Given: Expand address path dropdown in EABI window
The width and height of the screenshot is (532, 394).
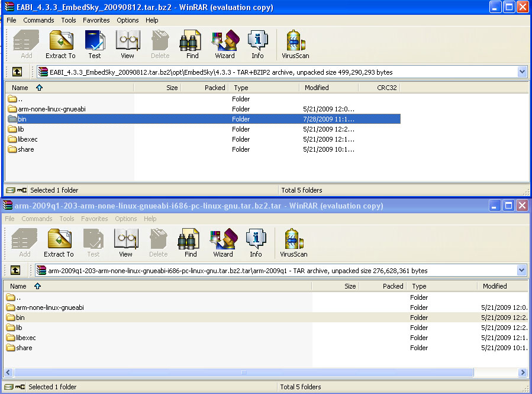Looking at the screenshot, I should [522, 72].
